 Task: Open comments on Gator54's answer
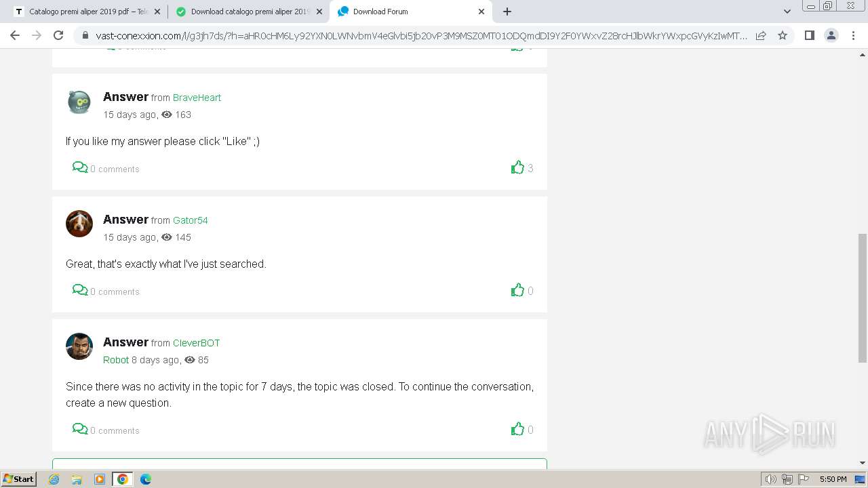pos(106,291)
